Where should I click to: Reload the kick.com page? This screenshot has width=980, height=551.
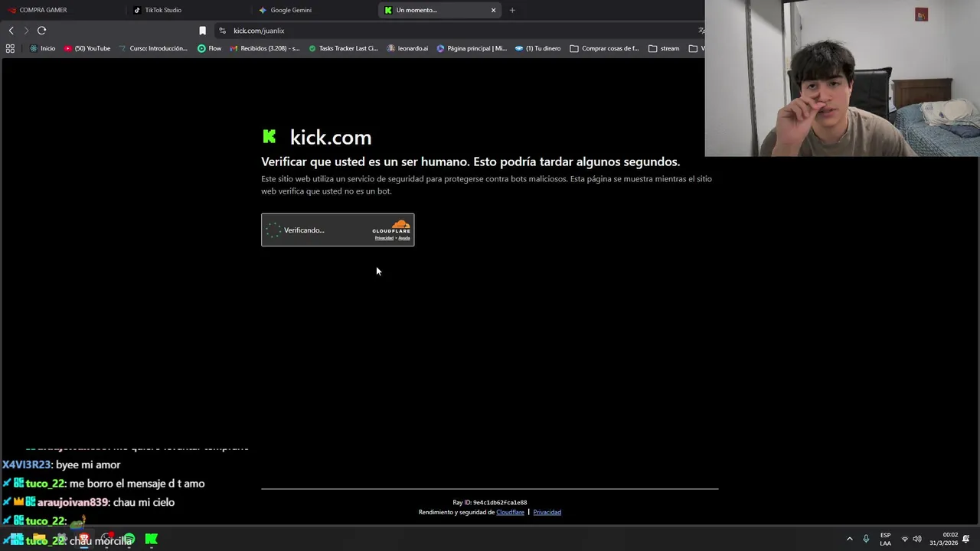pyautogui.click(x=41, y=31)
